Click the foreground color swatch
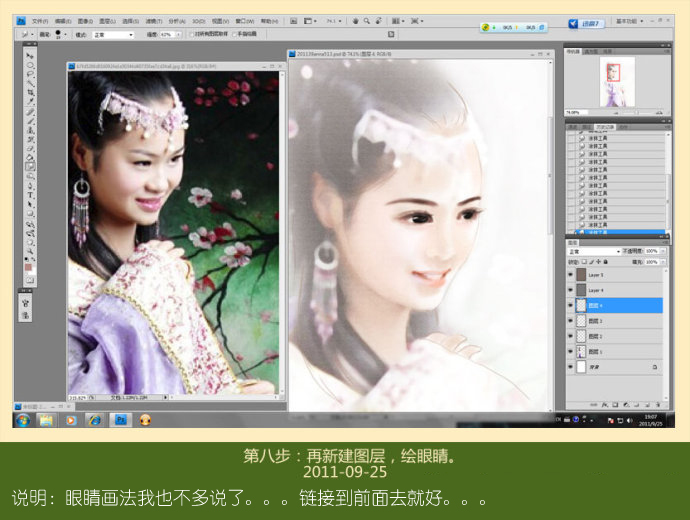This screenshot has height=520, width=690. pyautogui.click(x=28, y=267)
